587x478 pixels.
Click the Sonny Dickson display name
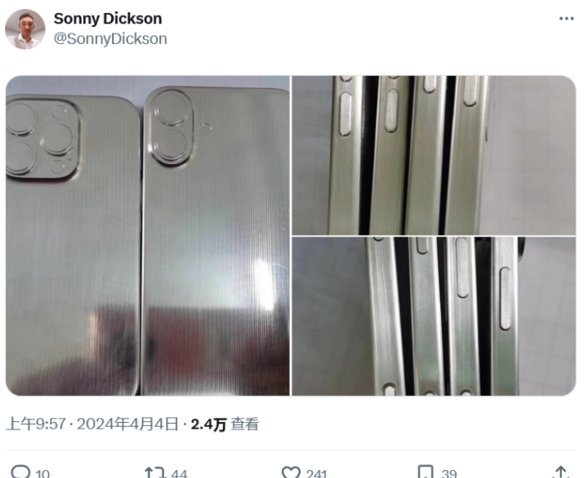pyautogui.click(x=108, y=18)
